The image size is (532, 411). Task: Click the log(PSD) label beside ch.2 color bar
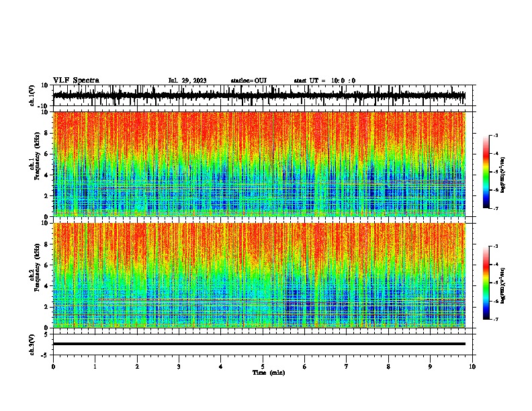[x=503, y=286]
